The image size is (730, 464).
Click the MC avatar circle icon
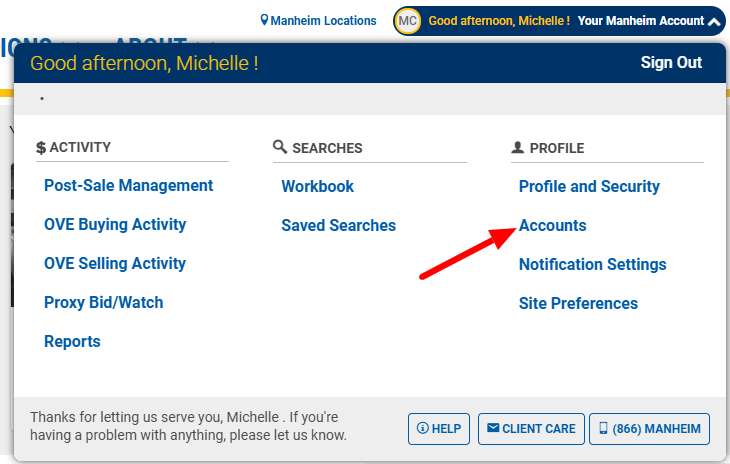click(407, 21)
